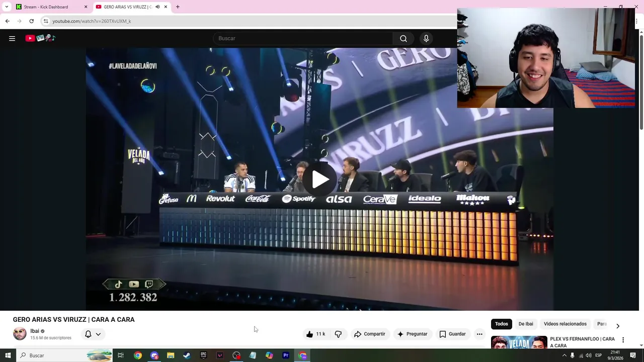Click the Windows taskbar Buscar search box
644x362 pixels.
64,355
